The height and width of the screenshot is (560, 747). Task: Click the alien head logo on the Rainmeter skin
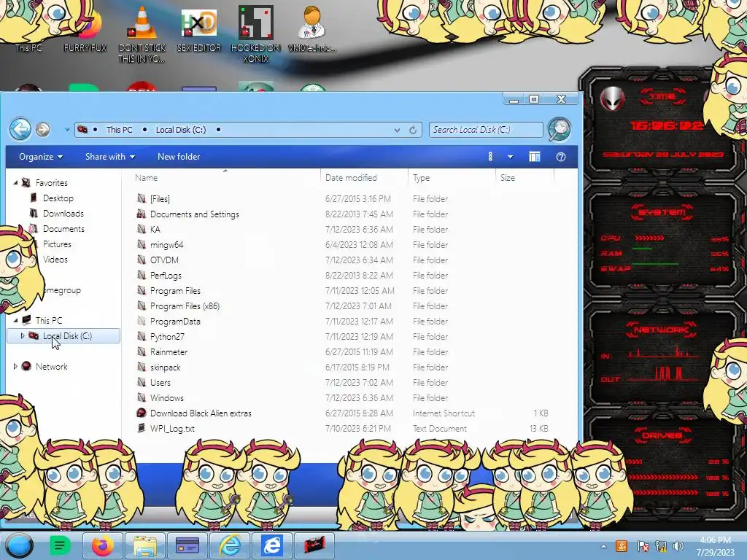(612, 98)
